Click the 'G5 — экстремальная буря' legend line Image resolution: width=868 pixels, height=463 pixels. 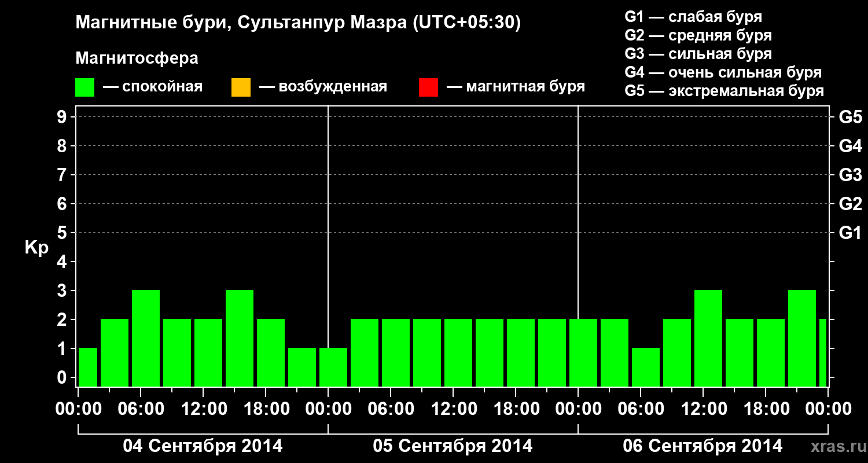pyautogui.click(x=724, y=91)
